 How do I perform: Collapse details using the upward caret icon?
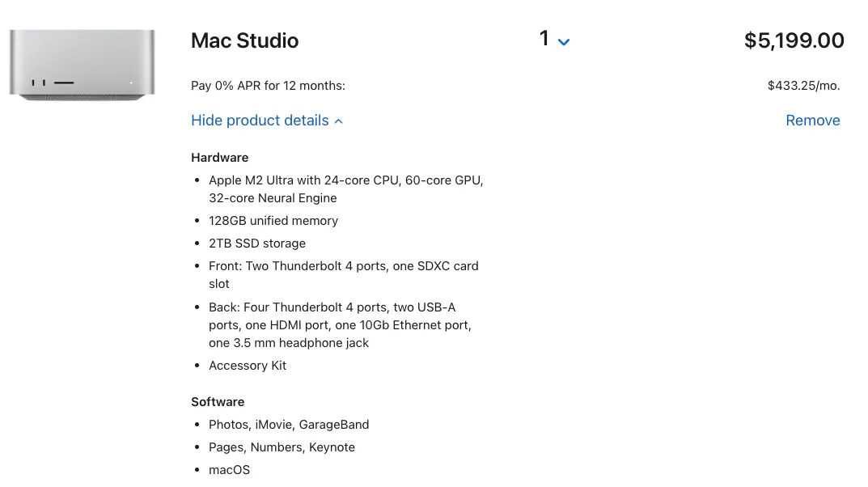339,121
